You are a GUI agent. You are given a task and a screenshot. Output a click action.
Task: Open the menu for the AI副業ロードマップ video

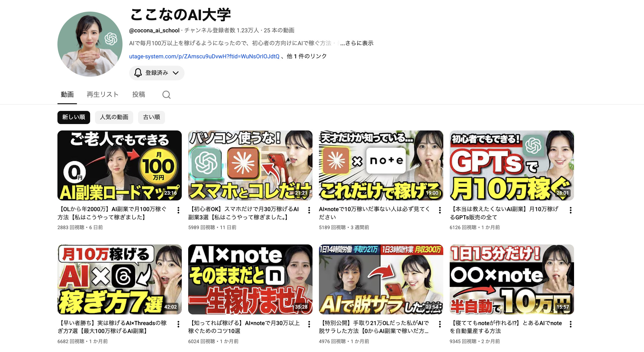click(x=178, y=210)
